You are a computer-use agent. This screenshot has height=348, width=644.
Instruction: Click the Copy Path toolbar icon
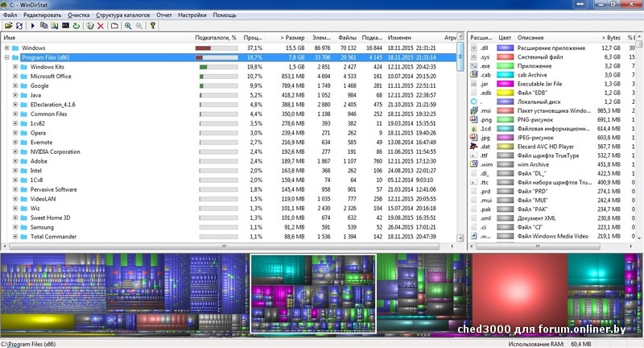44,26
